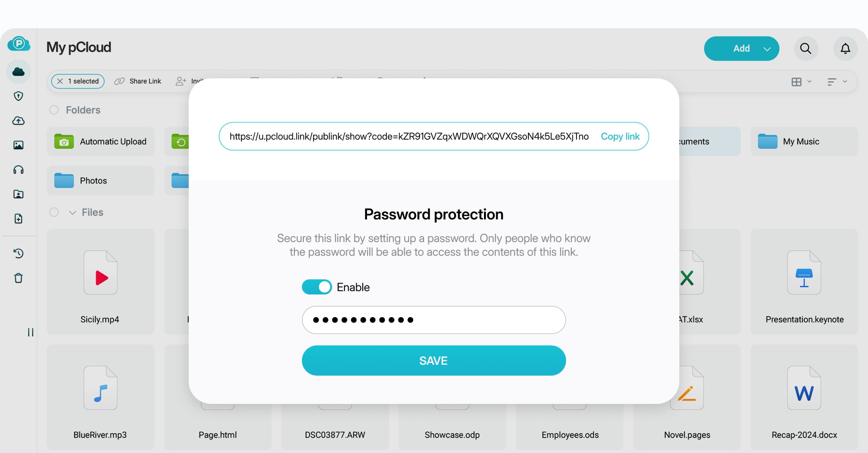This screenshot has width=868, height=453.
Task: Open the search tool
Action: pos(806,48)
